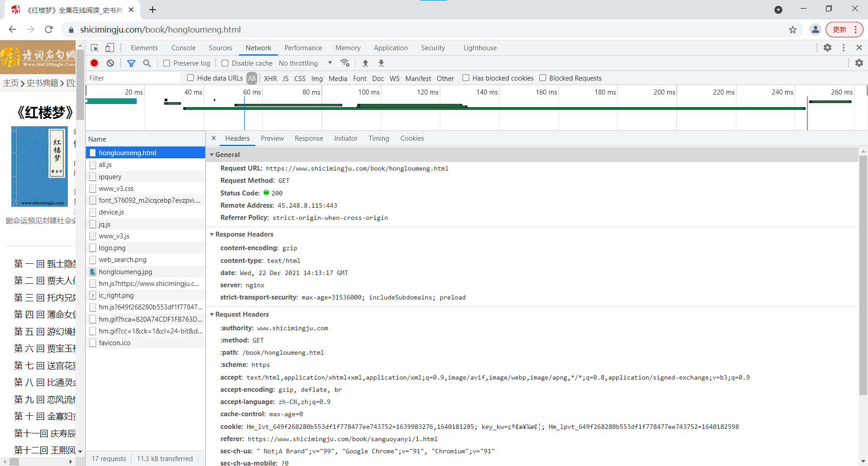Open Chrome profile avatar
Image resolution: width=868 pixels, height=466 pixels.
(x=816, y=30)
